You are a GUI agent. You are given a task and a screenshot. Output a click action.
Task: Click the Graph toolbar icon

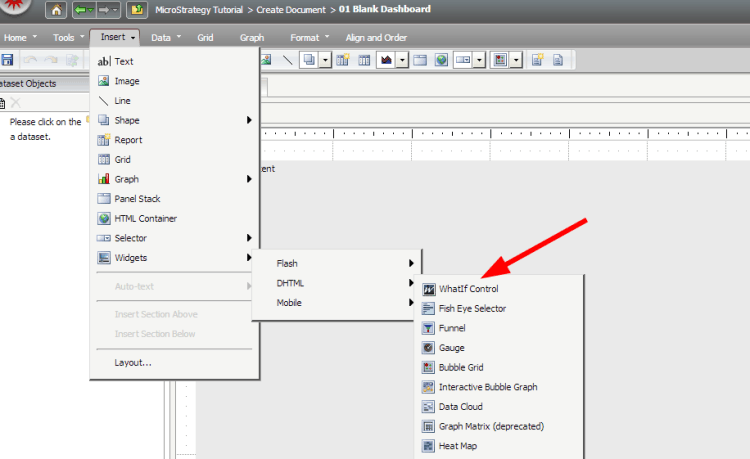point(386,60)
